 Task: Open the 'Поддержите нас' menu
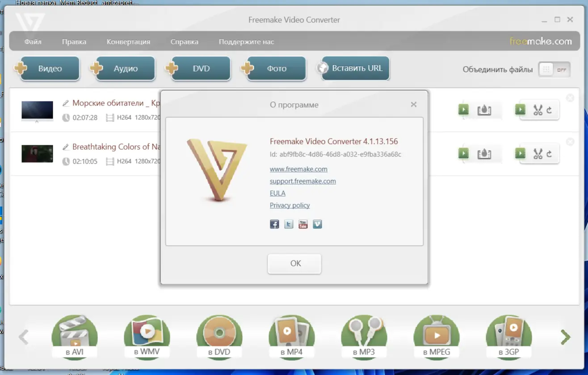(246, 42)
